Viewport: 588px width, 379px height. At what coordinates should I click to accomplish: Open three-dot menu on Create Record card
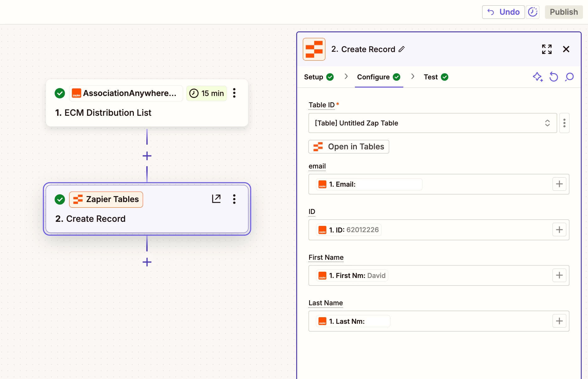tap(234, 199)
